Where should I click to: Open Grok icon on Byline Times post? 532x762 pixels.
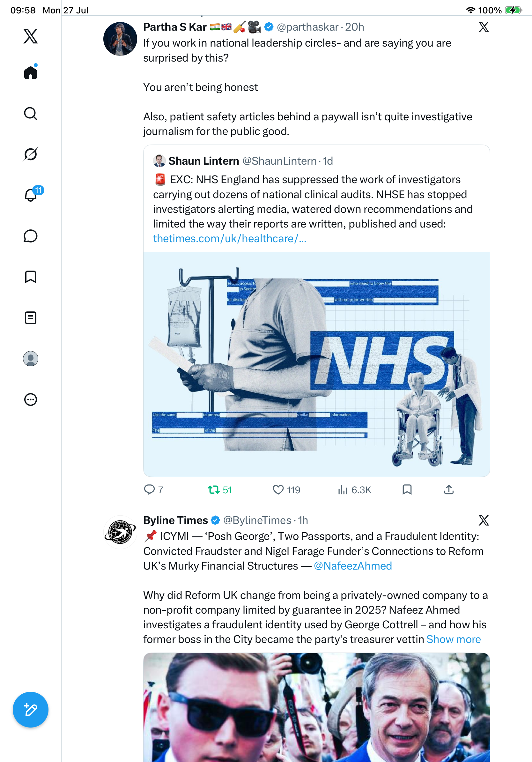pyautogui.click(x=484, y=520)
